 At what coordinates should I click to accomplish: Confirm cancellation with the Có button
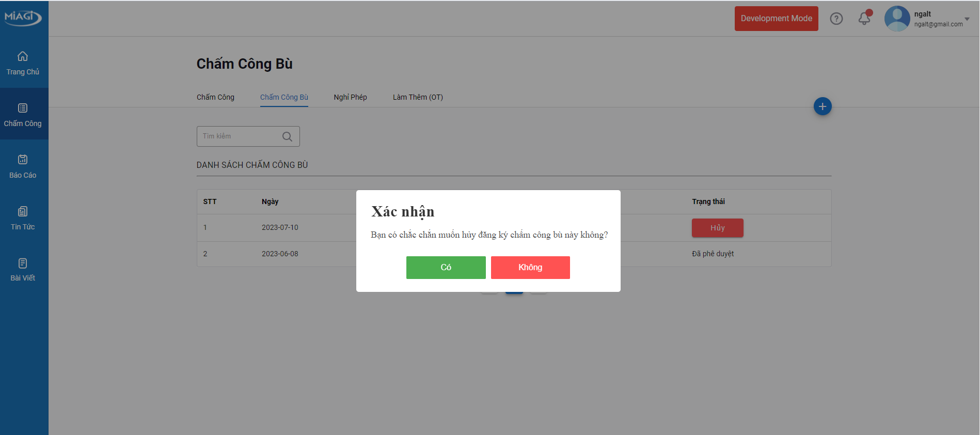click(x=446, y=268)
